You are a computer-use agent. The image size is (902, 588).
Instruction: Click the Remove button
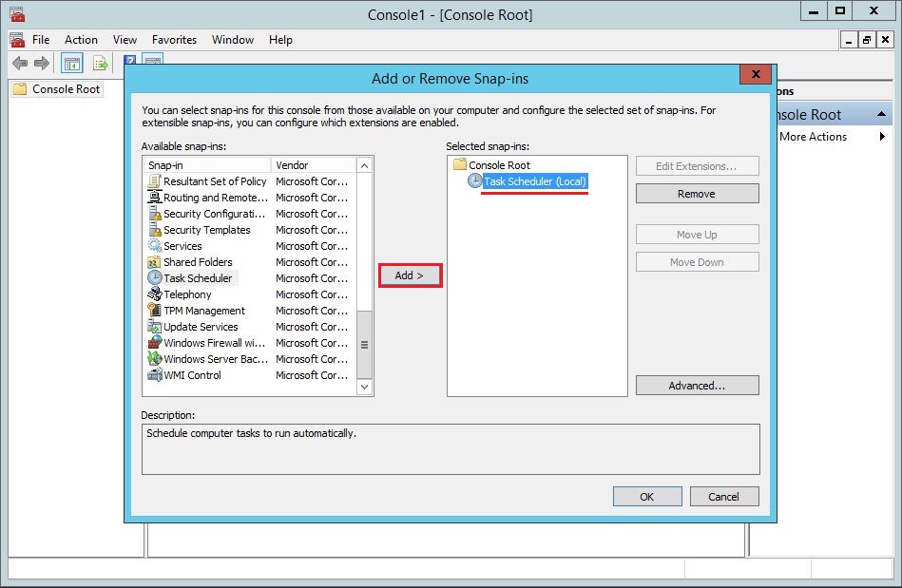(x=697, y=194)
